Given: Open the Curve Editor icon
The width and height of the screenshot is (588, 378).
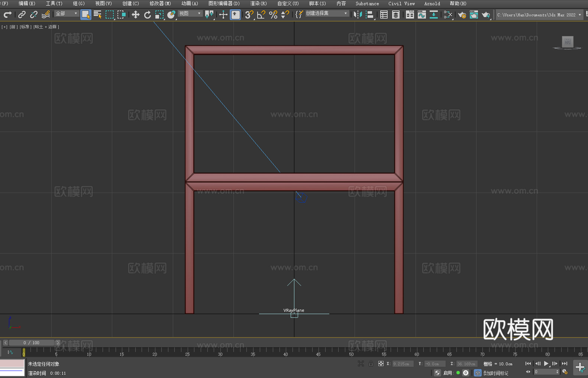Looking at the screenshot, I should 422,14.
